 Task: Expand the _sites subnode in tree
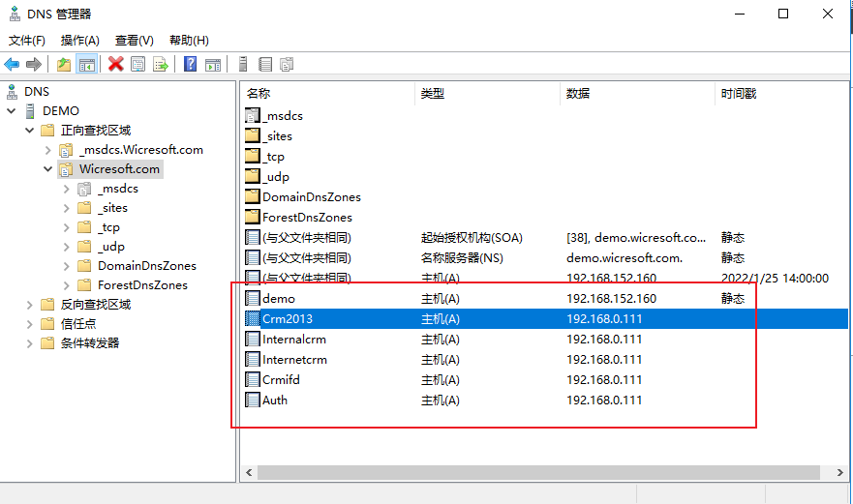tap(67, 208)
